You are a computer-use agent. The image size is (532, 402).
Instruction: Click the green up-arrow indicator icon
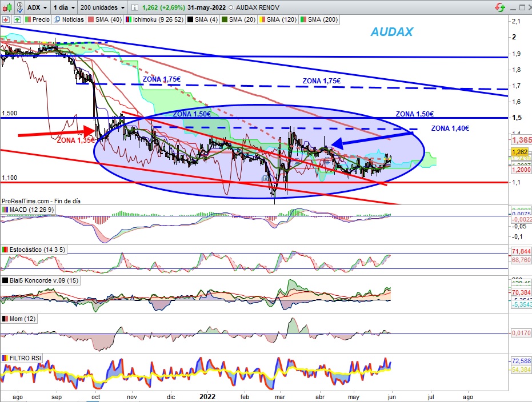[x=17, y=19]
